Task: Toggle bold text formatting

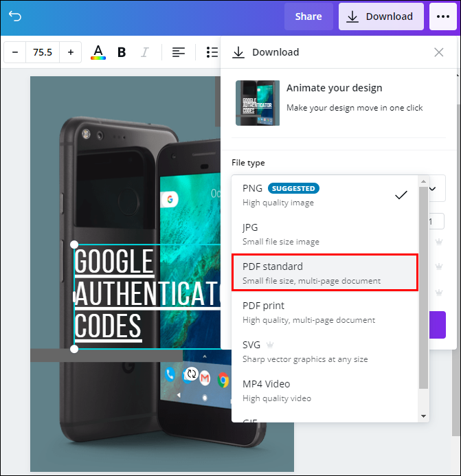Action: tap(122, 52)
